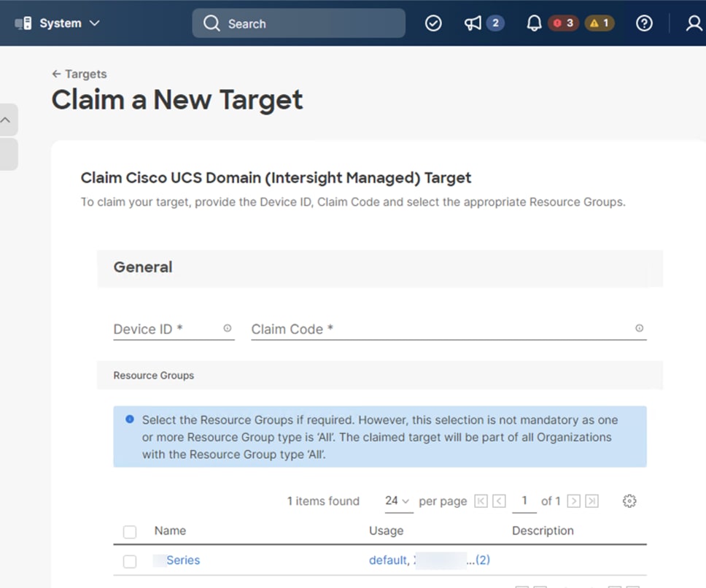Click the announcements count badge 2
Image resolution: width=706 pixels, height=588 pixels.
coord(495,23)
